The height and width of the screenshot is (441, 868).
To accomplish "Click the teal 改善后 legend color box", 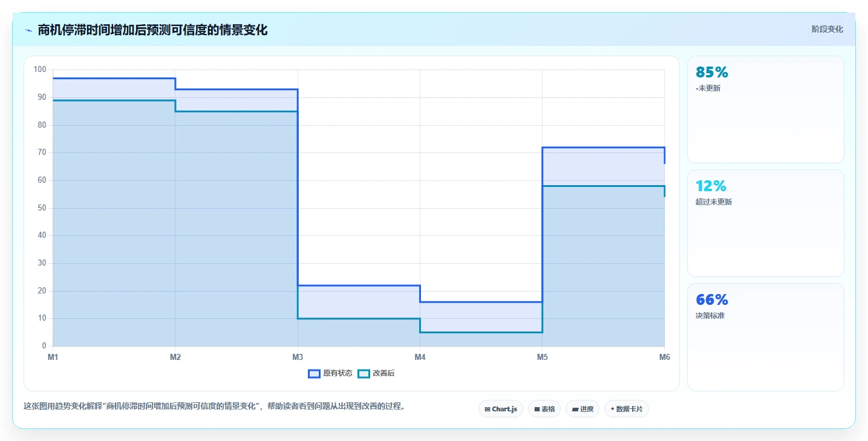I will pos(364,374).
